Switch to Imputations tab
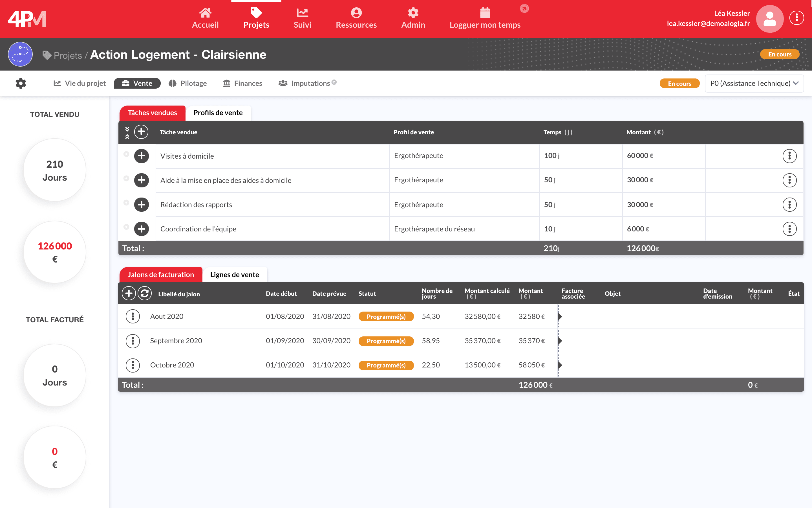 coord(304,83)
